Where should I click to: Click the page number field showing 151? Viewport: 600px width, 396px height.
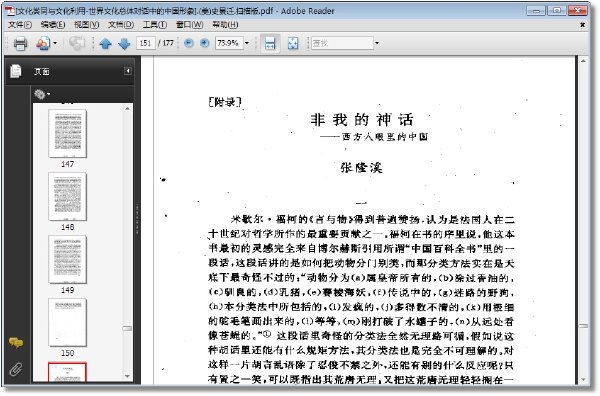[145, 43]
